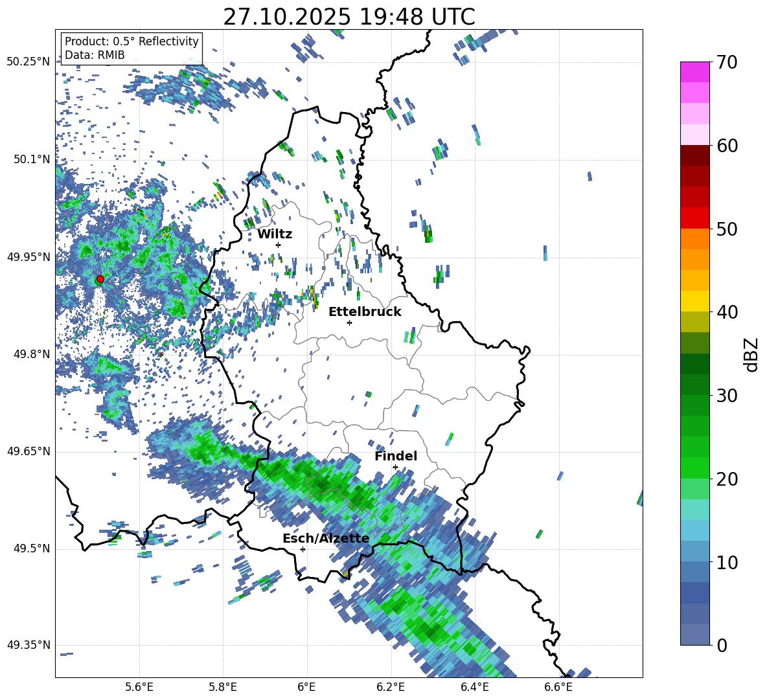Click the 'Data: RMIB' text
The width and height of the screenshot is (767, 700).
(95, 55)
